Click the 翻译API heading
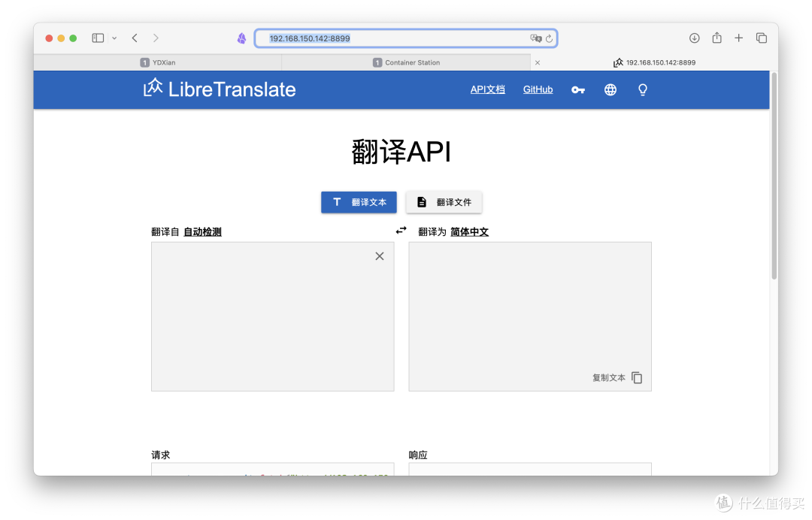Screen dimensions: 812x520 click(x=401, y=152)
